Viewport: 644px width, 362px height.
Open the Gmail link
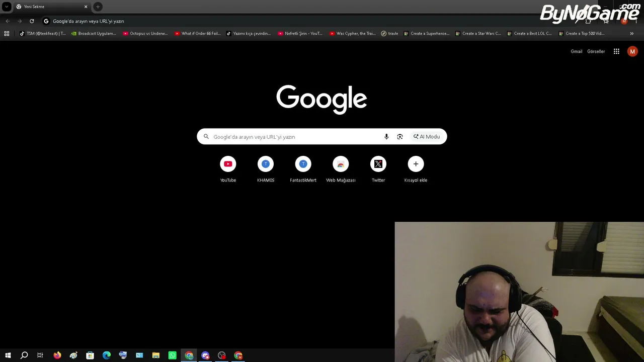point(577,51)
